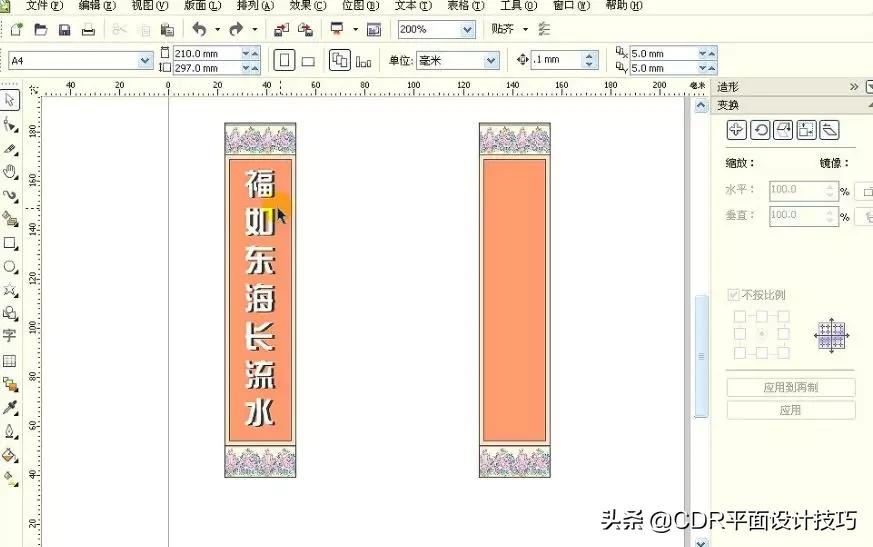Select the Basic shapes tool
Screen dimensions: 873x547
[10, 313]
